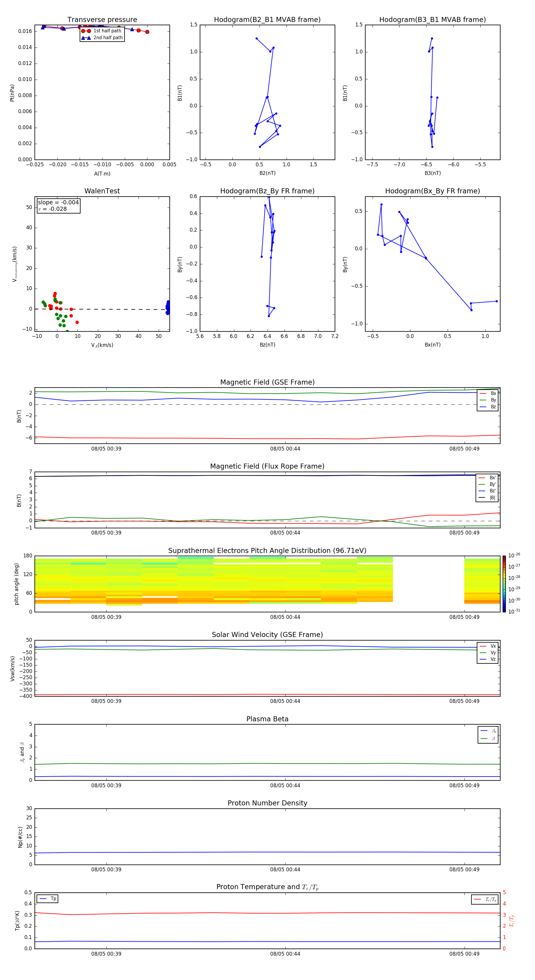Click the rightmost red point in Transverse pressure
Screen dimensions: 535x980
tap(147, 32)
